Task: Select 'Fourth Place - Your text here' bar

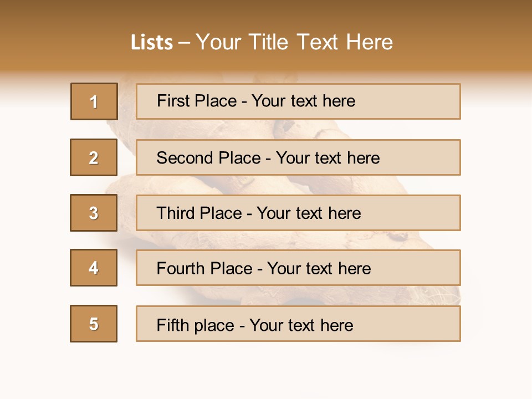Action: tap(298, 268)
